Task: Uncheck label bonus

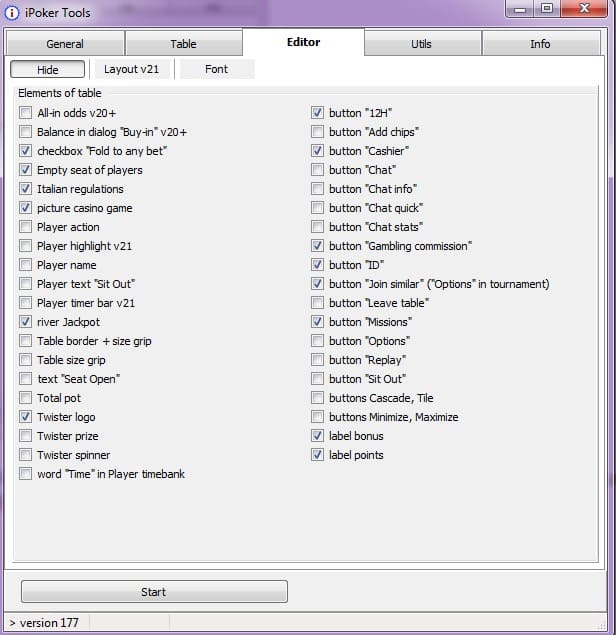Action: [318, 436]
